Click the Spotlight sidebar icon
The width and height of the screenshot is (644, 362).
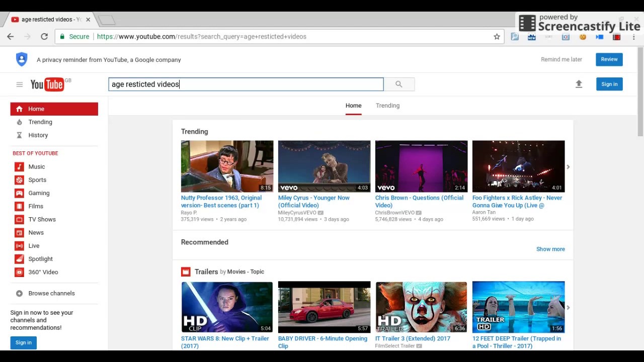coord(19,259)
